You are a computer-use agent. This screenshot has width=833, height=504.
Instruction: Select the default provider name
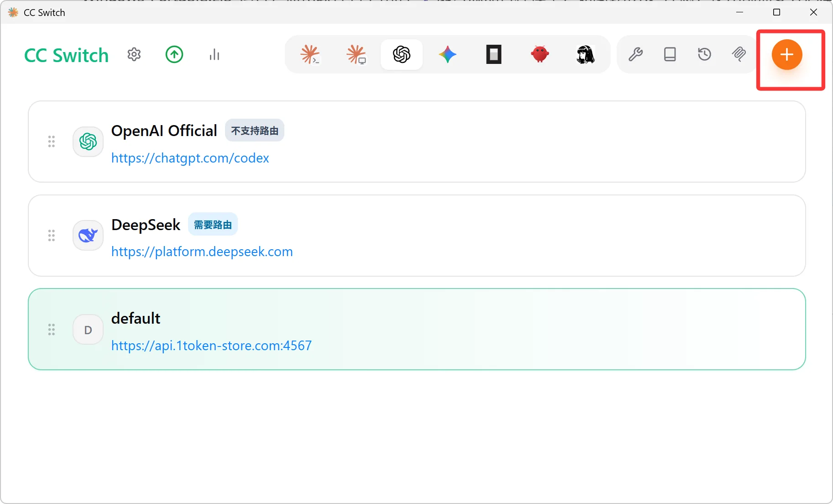pos(136,318)
